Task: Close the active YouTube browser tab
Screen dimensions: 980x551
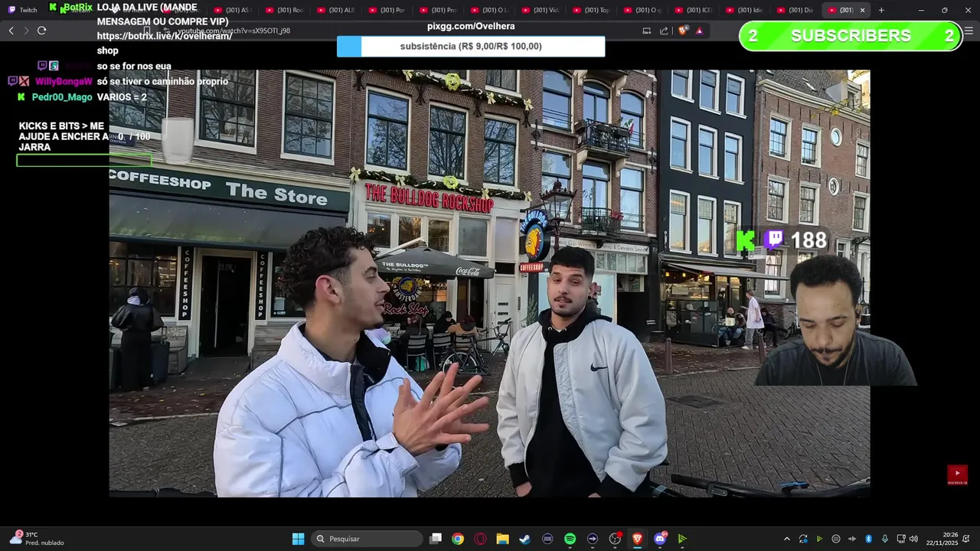Action: (862, 10)
